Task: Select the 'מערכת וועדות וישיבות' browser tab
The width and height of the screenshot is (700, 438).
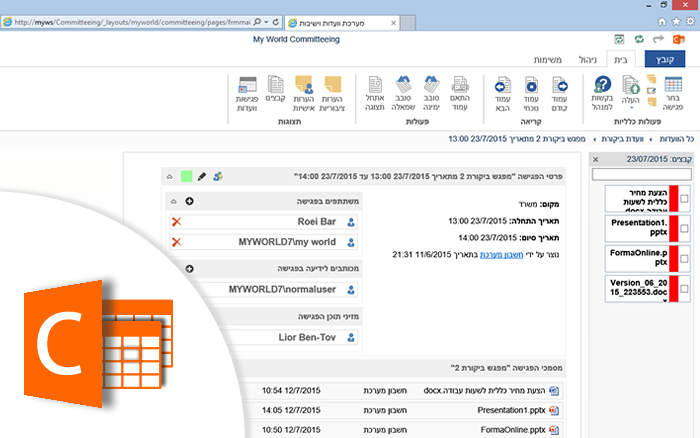Action: [x=342, y=23]
